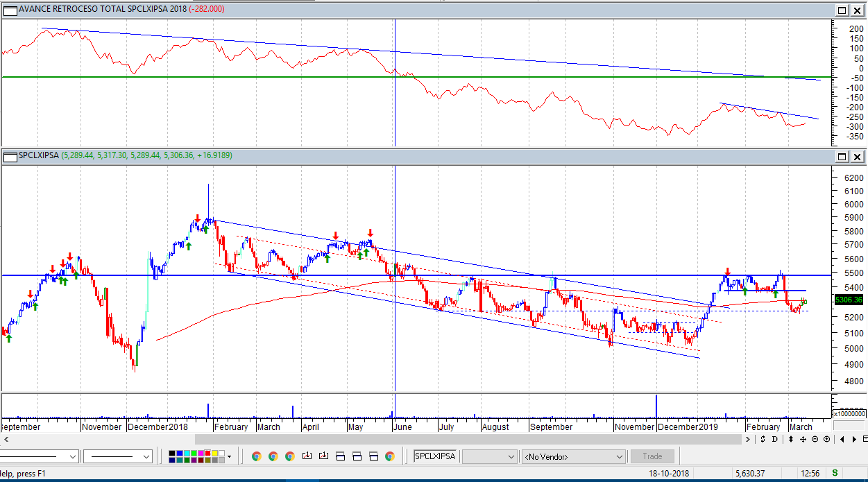Click the SPCLXIPSA symbol input field
Viewport: 868px width, 482px height.
tap(436, 456)
